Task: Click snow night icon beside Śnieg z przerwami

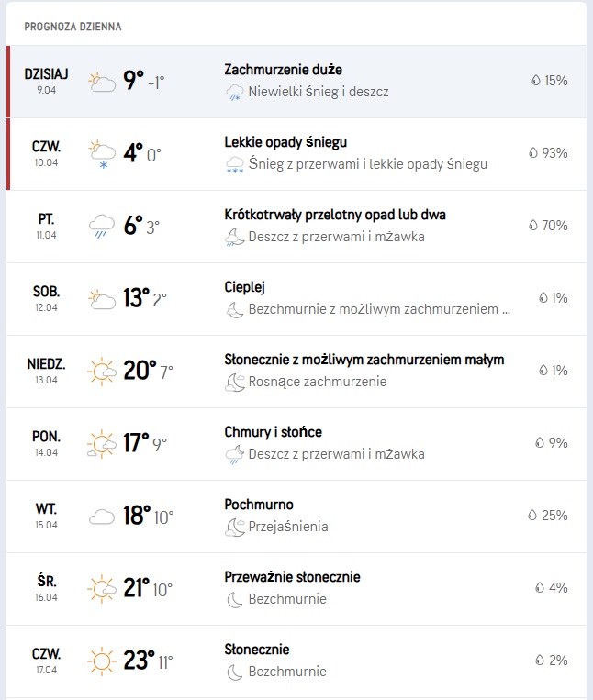Action: coord(235,164)
